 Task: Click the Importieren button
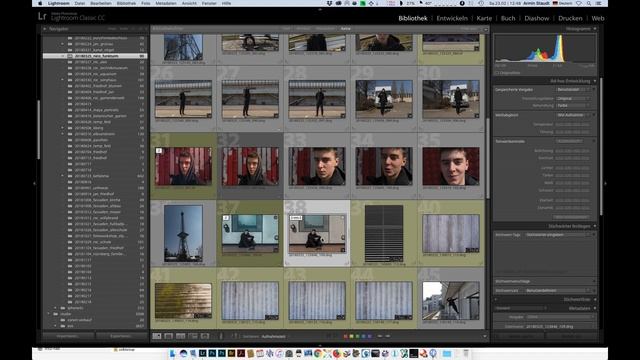68,336
